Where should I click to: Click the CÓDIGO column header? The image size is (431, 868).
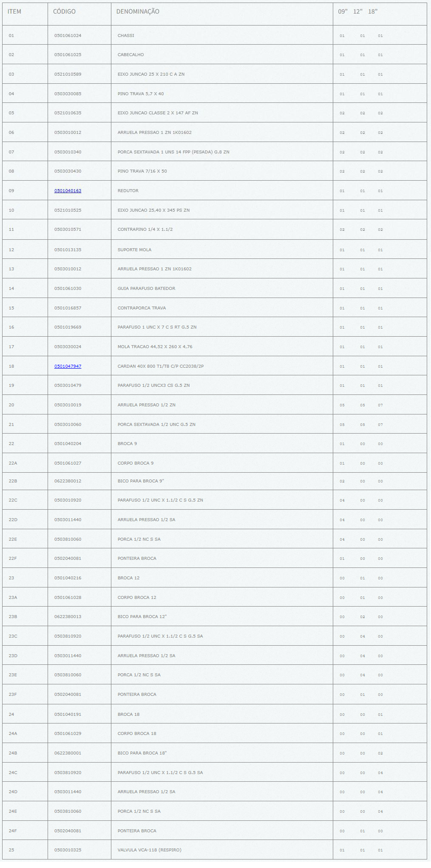click(x=64, y=11)
